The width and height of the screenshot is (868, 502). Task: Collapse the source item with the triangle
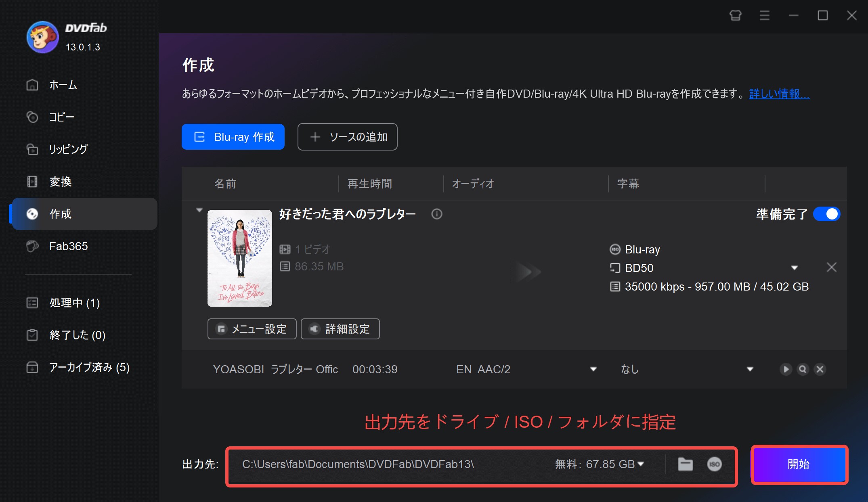point(199,210)
